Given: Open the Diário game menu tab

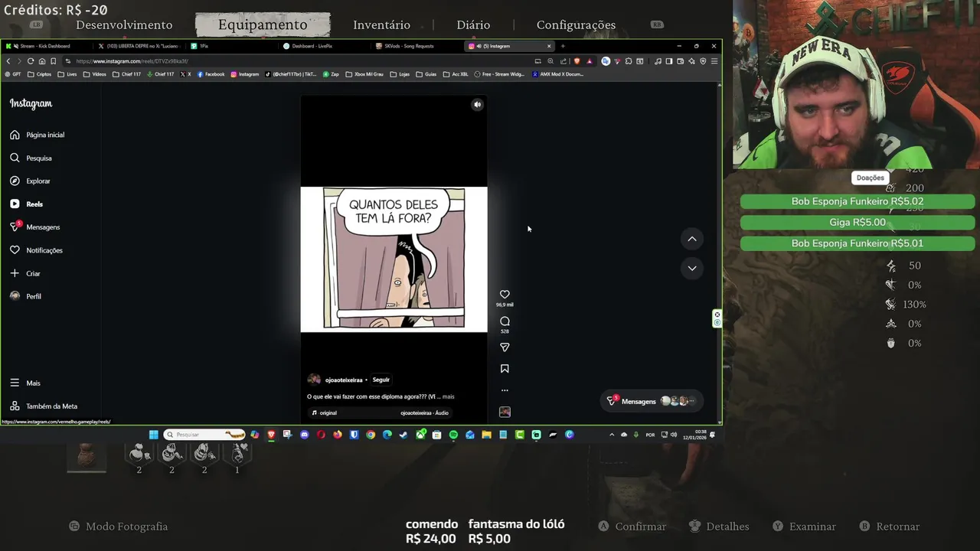Looking at the screenshot, I should 473,24.
